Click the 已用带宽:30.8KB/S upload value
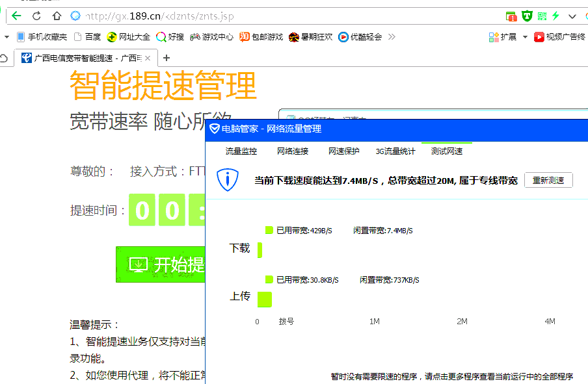This screenshot has height=384, width=588. [x=308, y=280]
